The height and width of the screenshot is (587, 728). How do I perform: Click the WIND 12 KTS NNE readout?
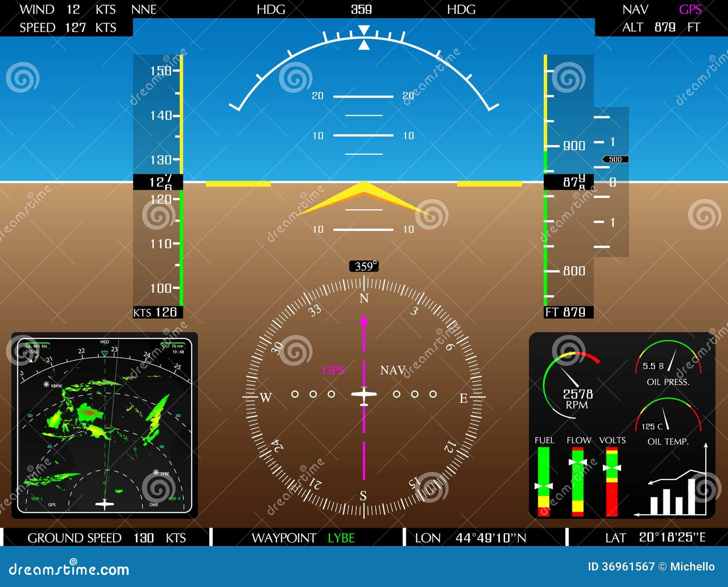click(x=88, y=10)
